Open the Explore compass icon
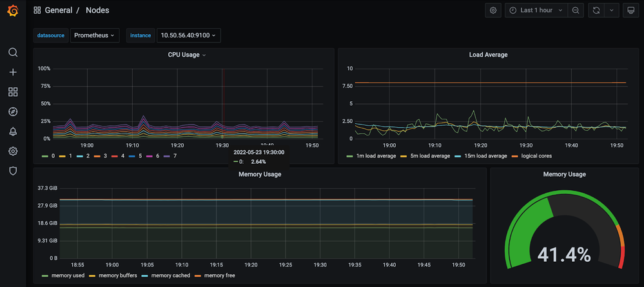 13,112
